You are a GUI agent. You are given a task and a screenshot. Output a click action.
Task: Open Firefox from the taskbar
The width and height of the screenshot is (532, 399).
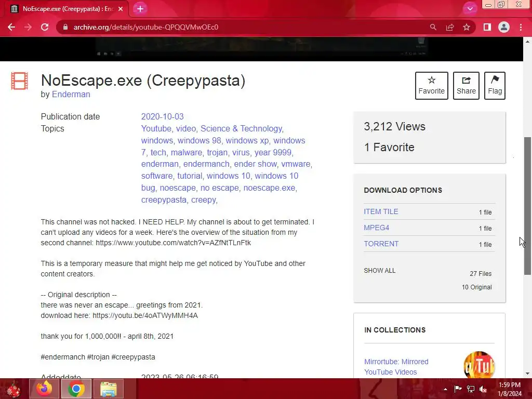click(x=44, y=389)
